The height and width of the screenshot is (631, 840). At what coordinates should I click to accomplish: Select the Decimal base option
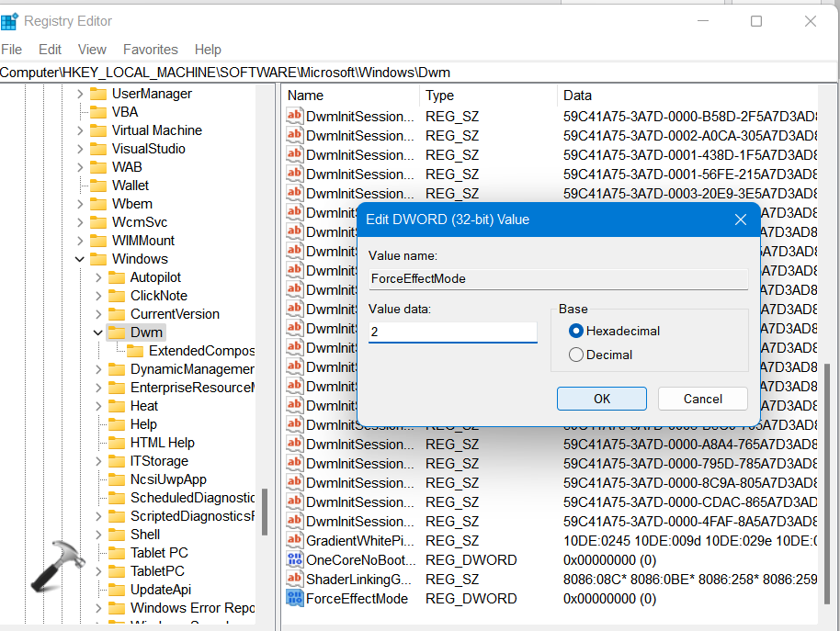coord(576,355)
